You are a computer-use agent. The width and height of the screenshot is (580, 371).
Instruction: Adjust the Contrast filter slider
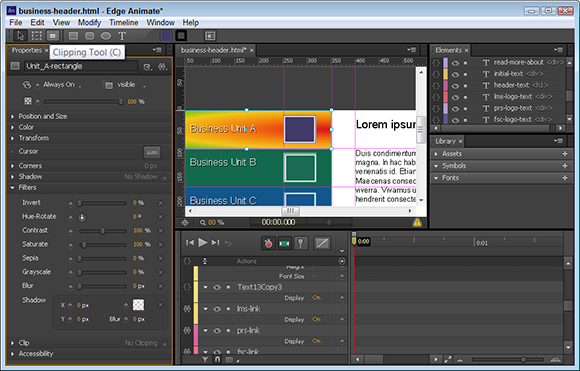[x=103, y=231]
